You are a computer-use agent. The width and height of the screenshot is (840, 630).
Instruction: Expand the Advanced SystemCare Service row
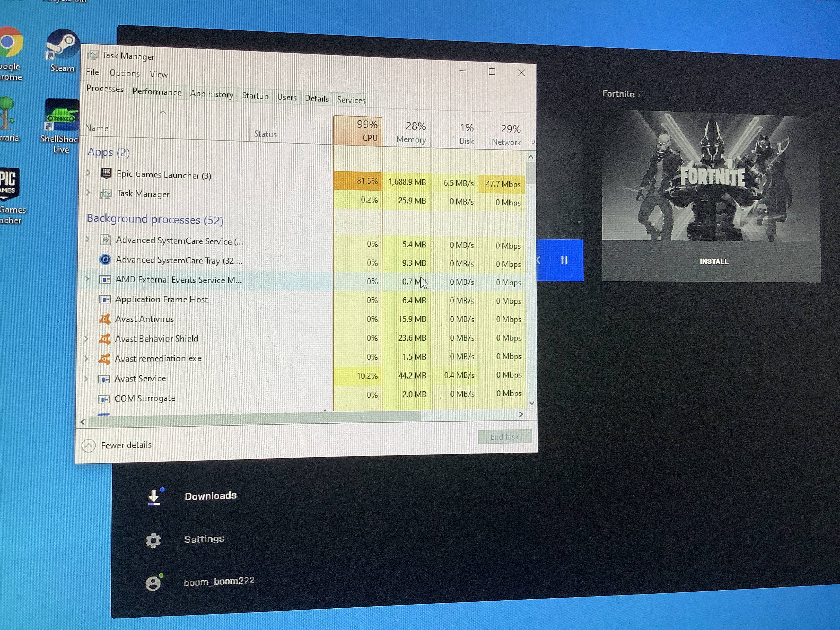[x=87, y=239]
